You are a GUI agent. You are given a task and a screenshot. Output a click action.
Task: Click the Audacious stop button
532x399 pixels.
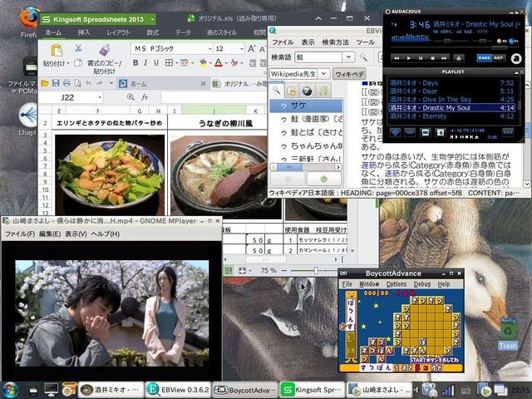(x=432, y=58)
